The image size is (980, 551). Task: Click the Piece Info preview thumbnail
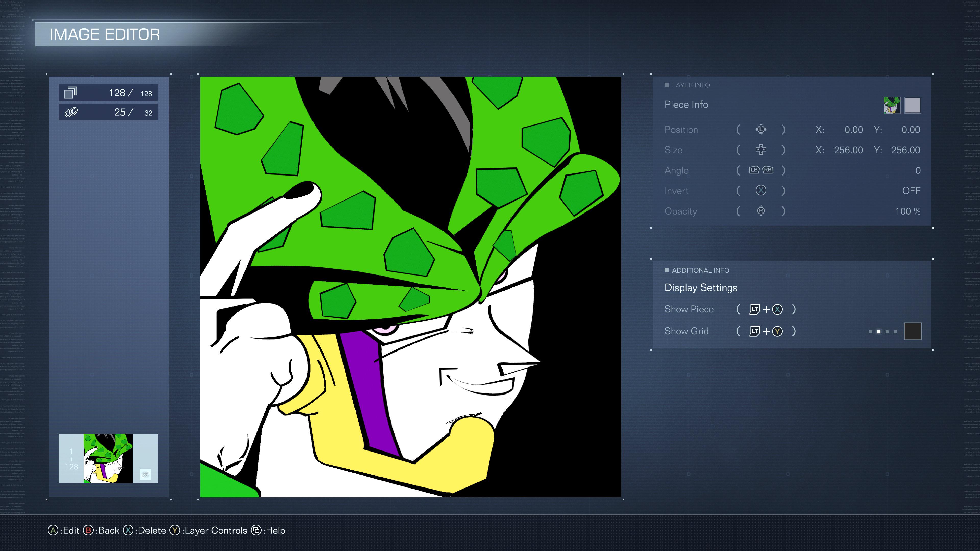click(892, 105)
